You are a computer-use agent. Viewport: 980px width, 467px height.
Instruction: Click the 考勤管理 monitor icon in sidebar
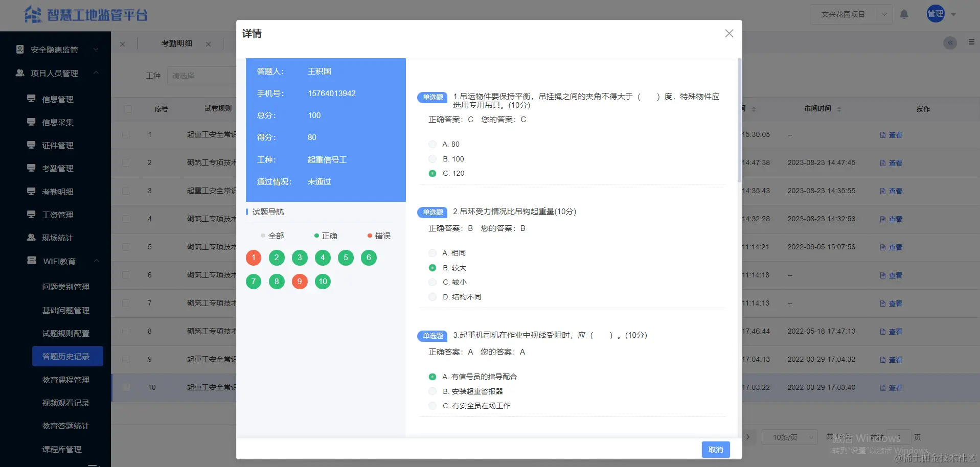click(31, 168)
